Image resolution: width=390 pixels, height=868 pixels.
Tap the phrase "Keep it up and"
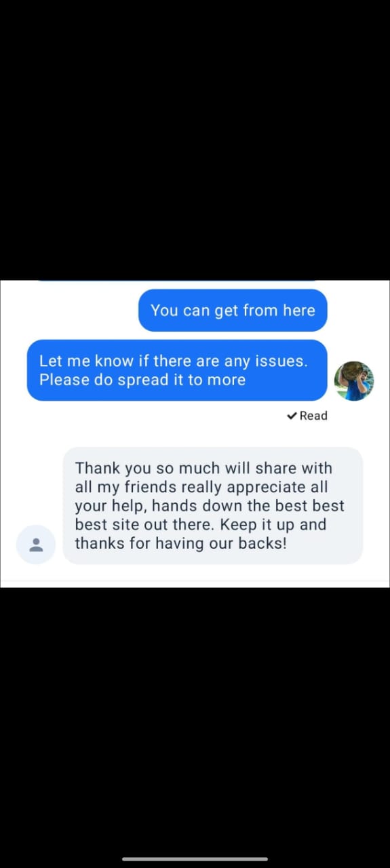[273, 525]
